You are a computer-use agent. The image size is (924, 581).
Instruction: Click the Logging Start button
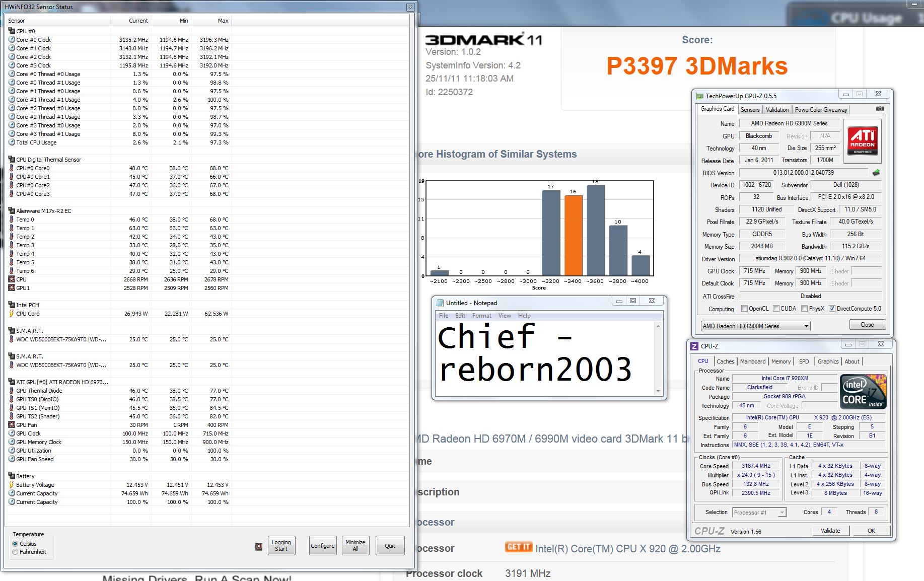(281, 546)
